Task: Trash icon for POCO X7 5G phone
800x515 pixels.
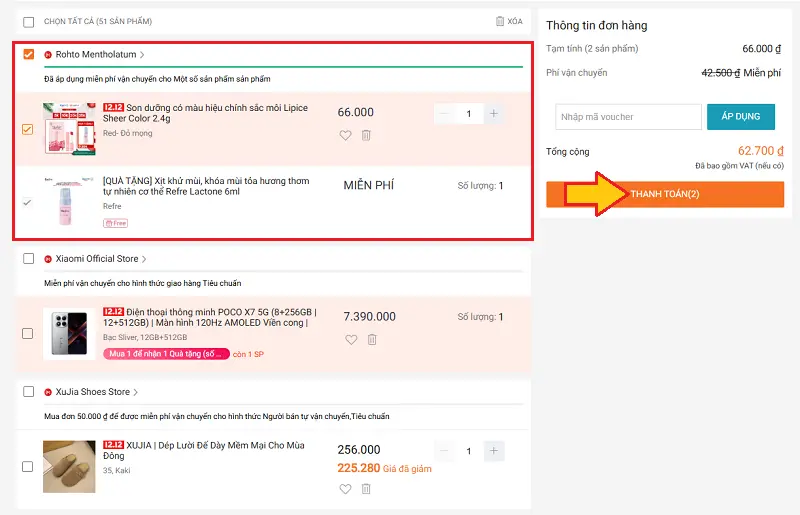Action: point(372,339)
